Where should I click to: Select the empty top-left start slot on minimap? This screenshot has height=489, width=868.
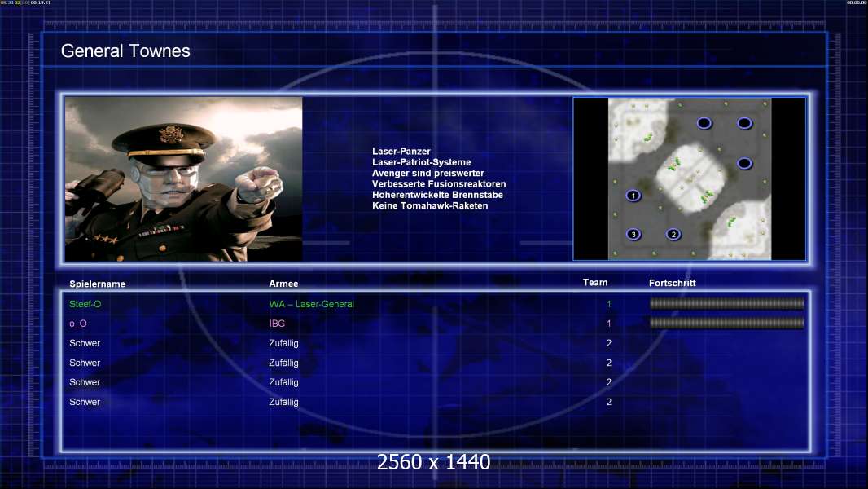(704, 123)
